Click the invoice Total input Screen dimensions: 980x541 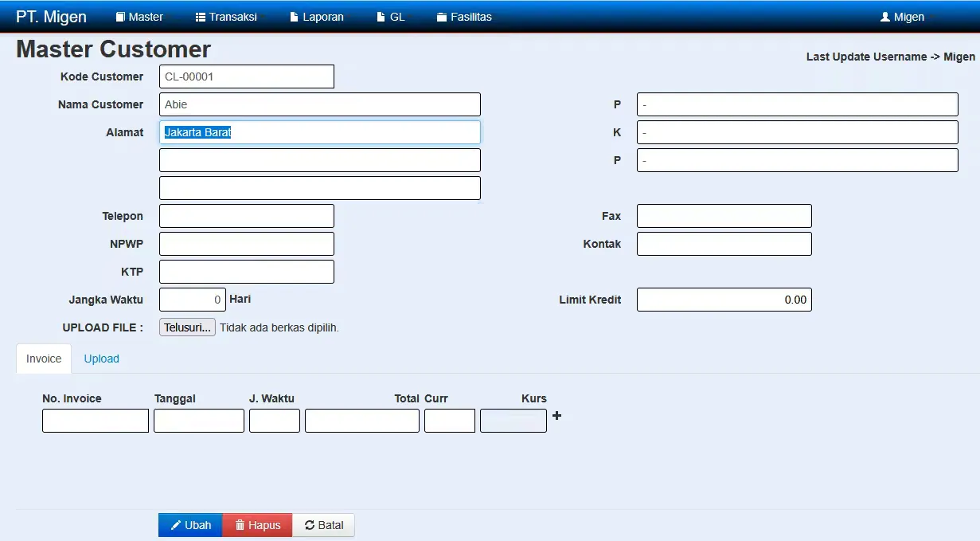pos(362,421)
